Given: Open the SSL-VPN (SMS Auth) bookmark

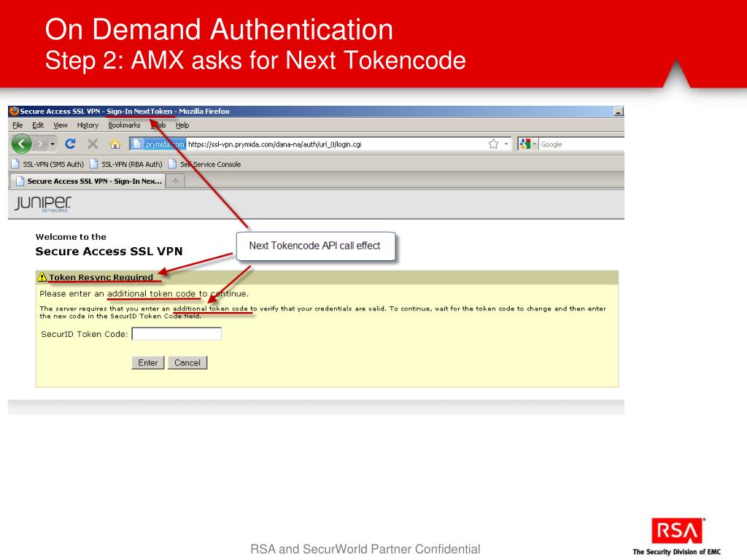Looking at the screenshot, I should tap(47, 164).
